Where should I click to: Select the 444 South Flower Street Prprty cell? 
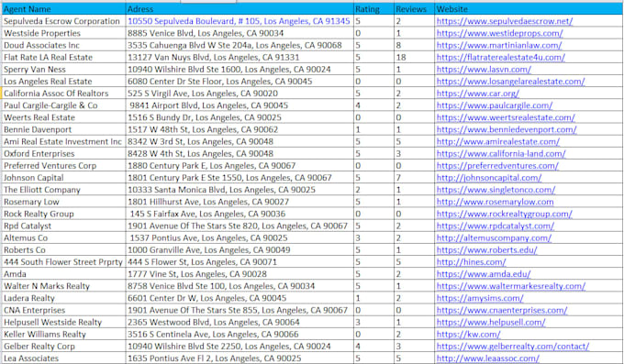(x=63, y=262)
